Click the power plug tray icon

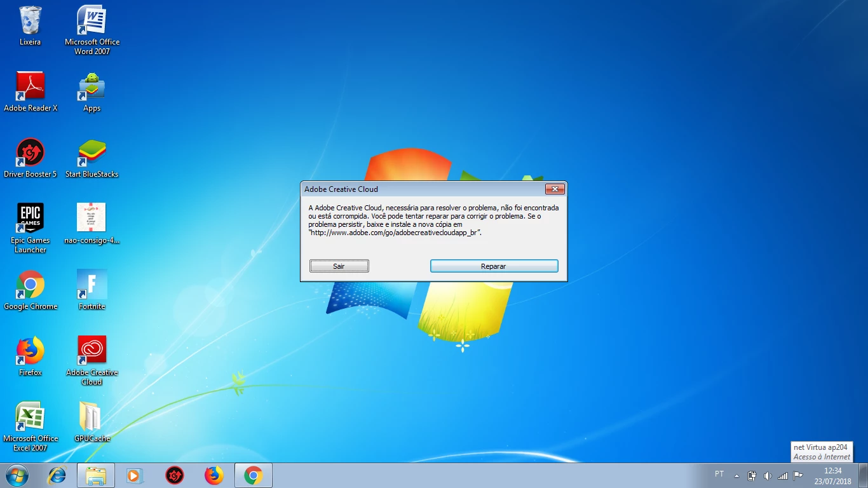(752, 476)
